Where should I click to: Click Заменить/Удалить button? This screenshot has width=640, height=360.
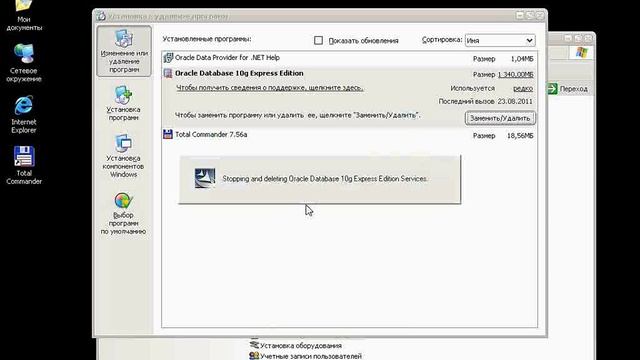coord(500,118)
